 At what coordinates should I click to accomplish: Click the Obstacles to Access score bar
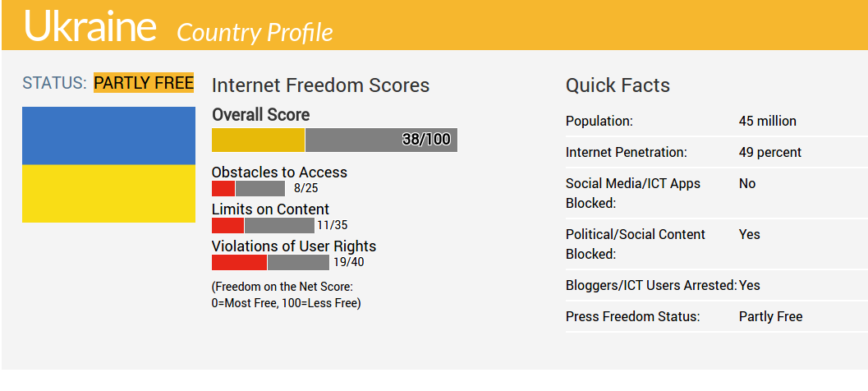point(248,188)
